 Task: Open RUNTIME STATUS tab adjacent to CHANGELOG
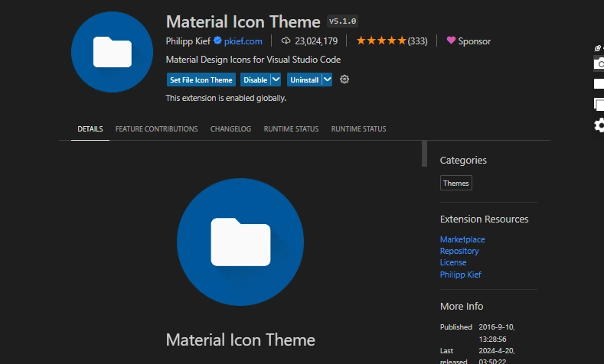[x=291, y=129]
